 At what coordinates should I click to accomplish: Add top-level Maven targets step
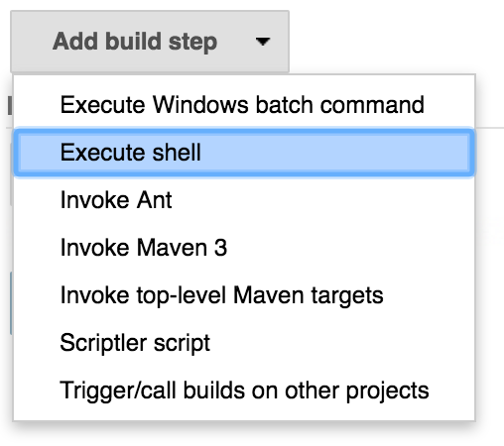[x=244, y=295]
